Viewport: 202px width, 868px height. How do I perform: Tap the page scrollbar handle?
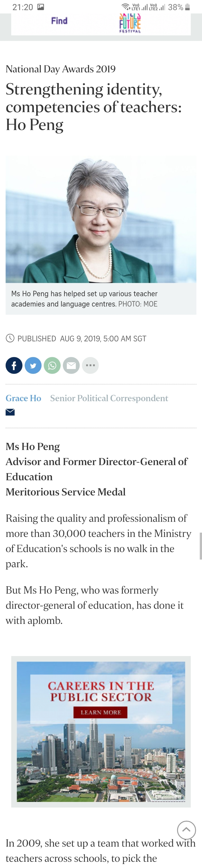(201, 546)
